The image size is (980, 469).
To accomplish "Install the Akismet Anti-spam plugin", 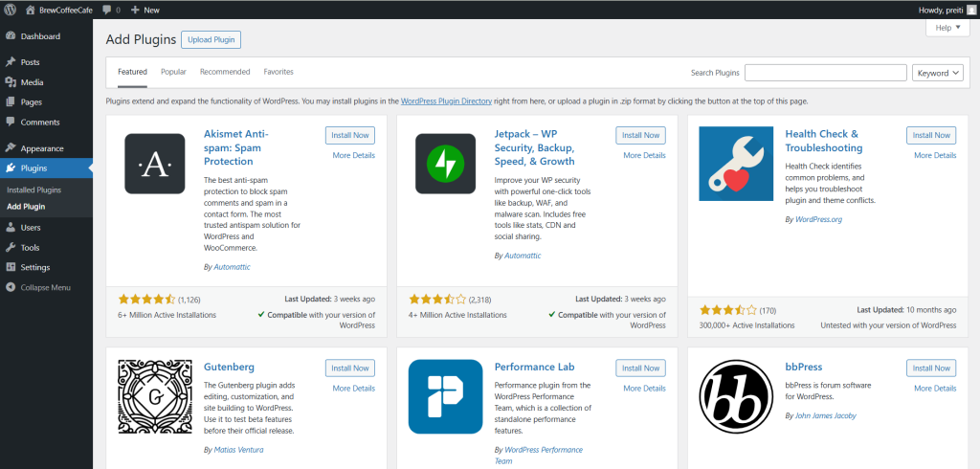I will click(x=350, y=135).
